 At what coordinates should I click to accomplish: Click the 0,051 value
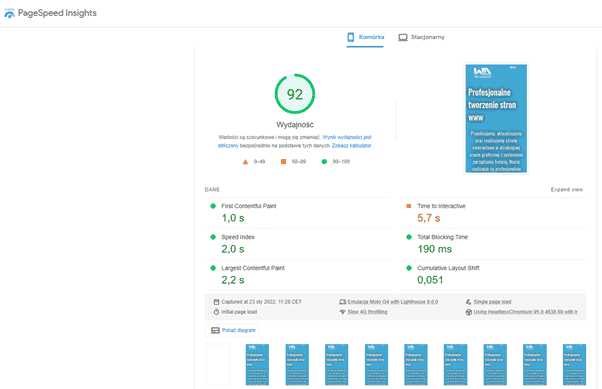pos(430,280)
